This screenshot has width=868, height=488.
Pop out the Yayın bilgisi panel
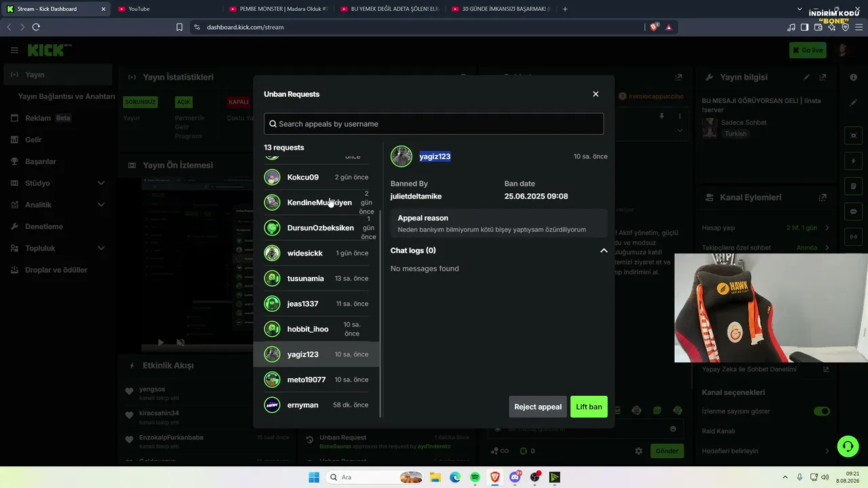[x=823, y=77]
